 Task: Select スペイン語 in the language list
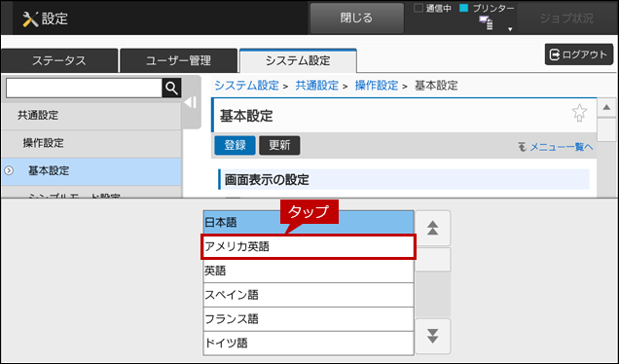pyautogui.click(x=309, y=295)
